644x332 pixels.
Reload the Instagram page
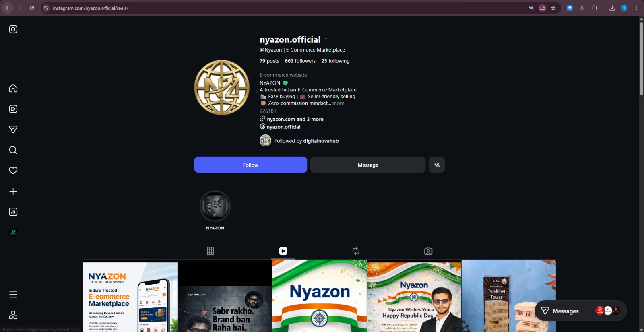point(32,8)
